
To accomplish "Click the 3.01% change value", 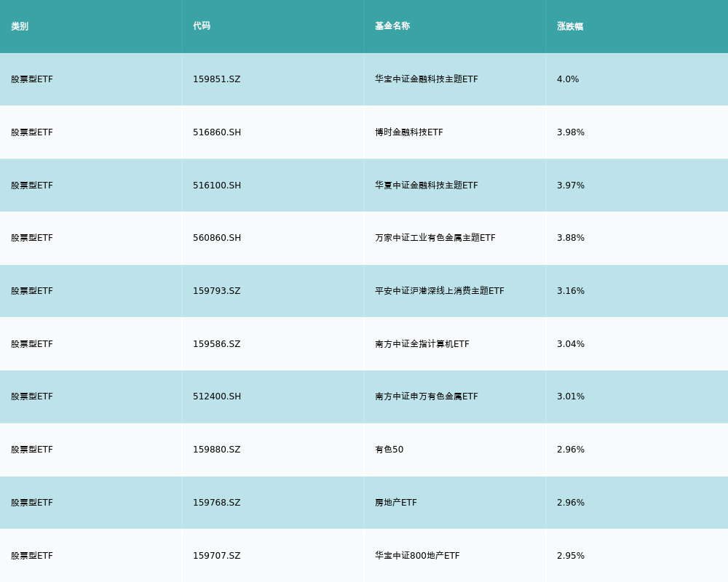I will 571,396.
